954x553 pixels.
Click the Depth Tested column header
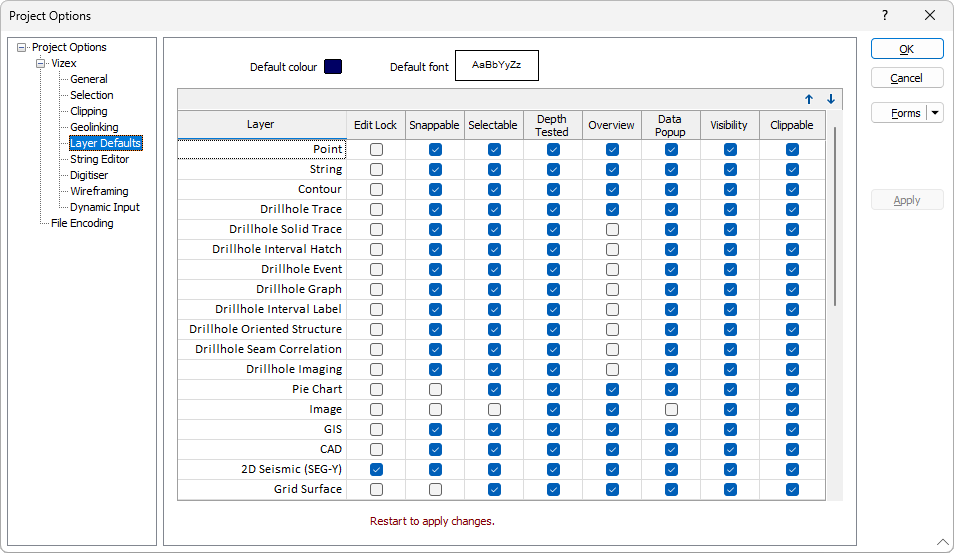[552, 125]
